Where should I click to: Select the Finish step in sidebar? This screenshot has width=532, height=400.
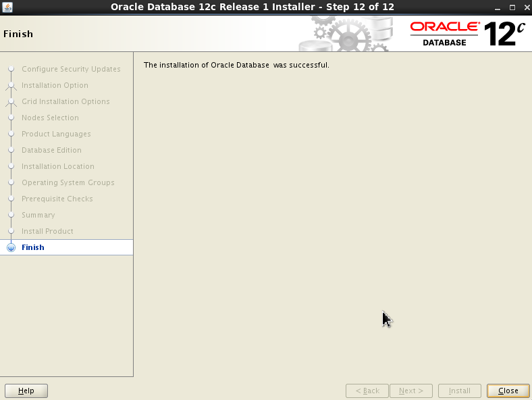pyautogui.click(x=66, y=247)
